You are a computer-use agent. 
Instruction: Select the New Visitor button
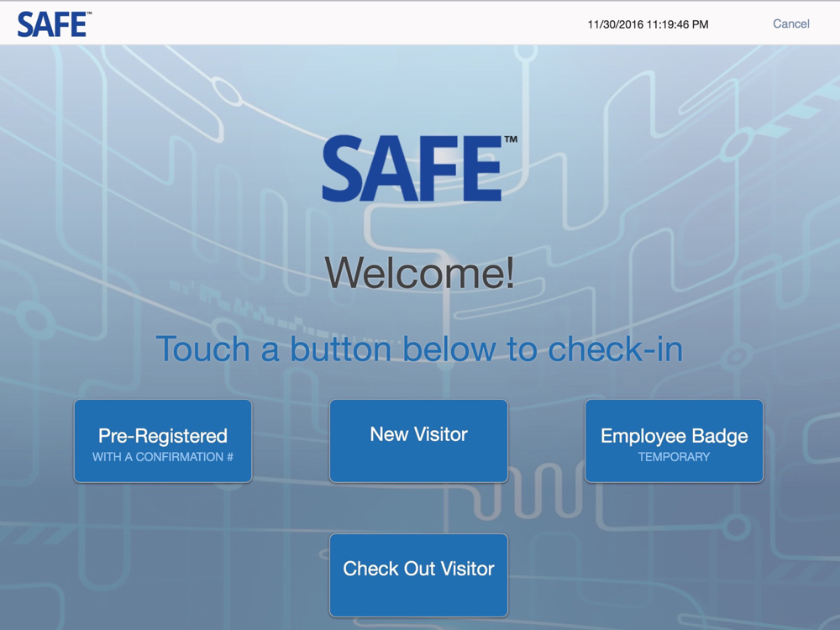pos(418,441)
